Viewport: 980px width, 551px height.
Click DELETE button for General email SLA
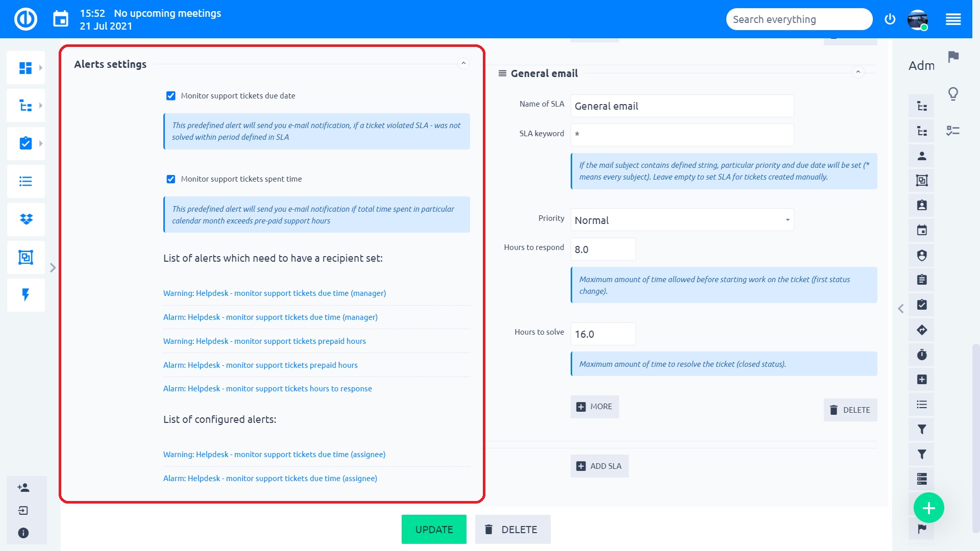850,410
